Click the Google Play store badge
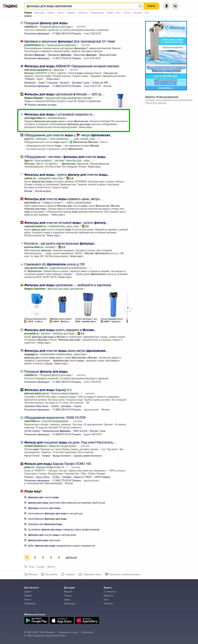Image resolution: width=198 pixels, height=644 pixels. (36, 620)
